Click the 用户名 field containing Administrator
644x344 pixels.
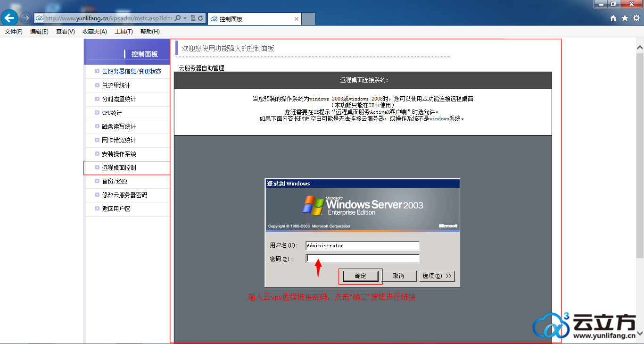point(363,246)
